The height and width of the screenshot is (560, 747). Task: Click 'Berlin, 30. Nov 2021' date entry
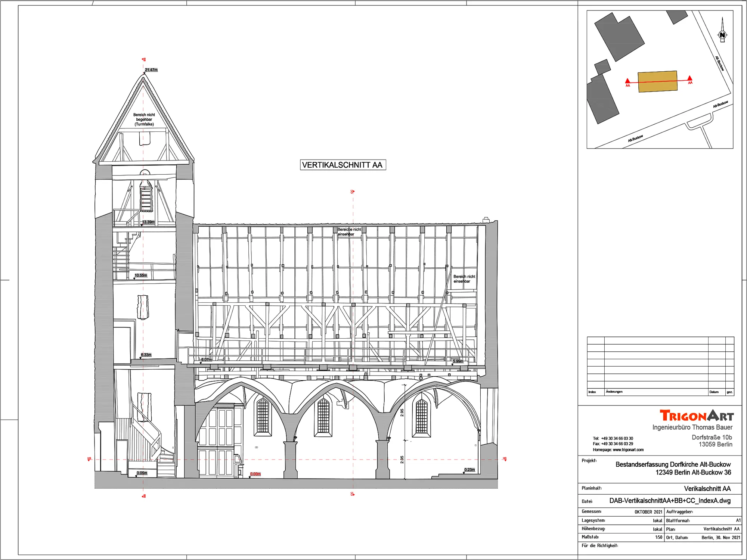coord(721,538)
